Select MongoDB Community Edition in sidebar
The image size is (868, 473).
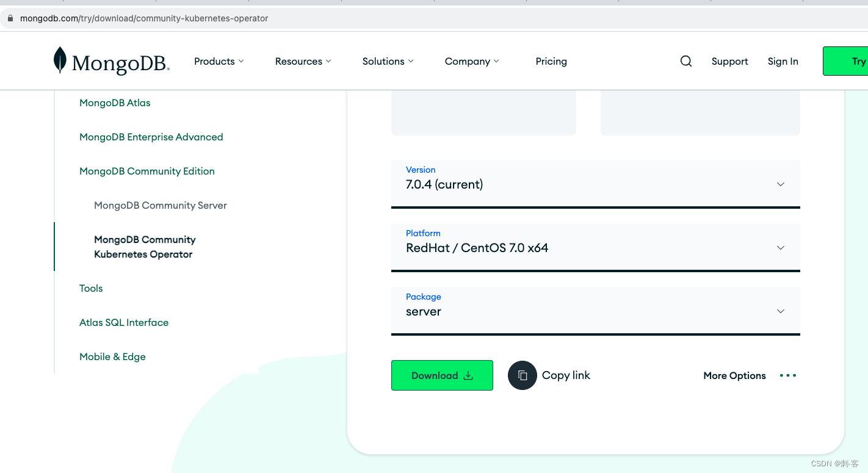click(x=147, y=171)
